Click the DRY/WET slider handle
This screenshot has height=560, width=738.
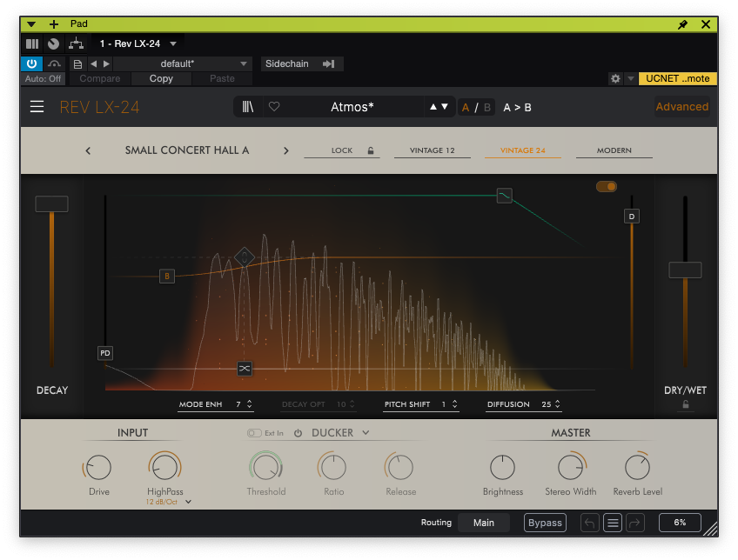coord(685,270)
